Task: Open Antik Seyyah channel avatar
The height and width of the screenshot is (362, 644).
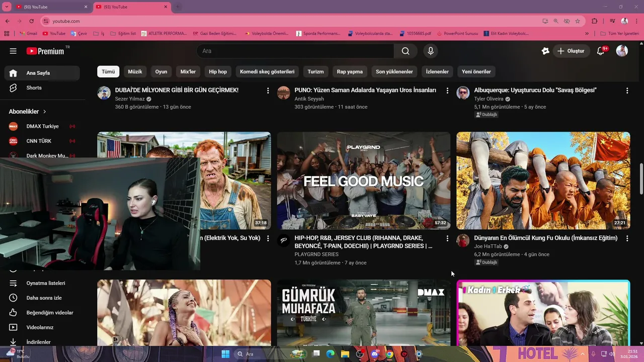Action: click(x=284, y=93)
